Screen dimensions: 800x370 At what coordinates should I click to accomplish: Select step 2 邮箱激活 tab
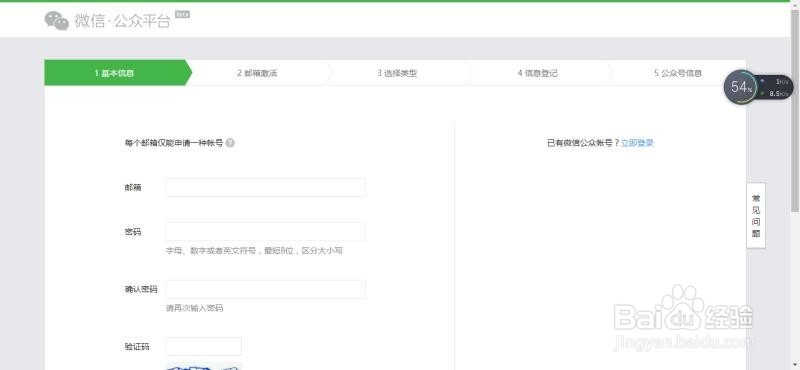(257, 73)
